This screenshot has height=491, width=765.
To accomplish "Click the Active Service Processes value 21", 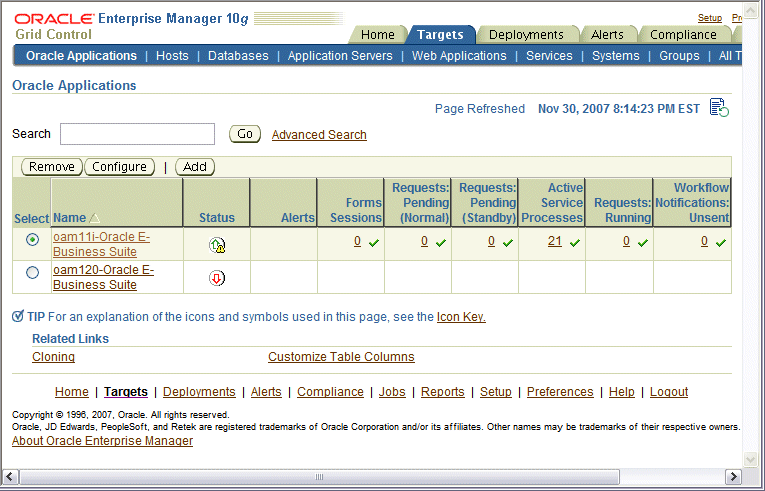I will [x=555, y=241].
